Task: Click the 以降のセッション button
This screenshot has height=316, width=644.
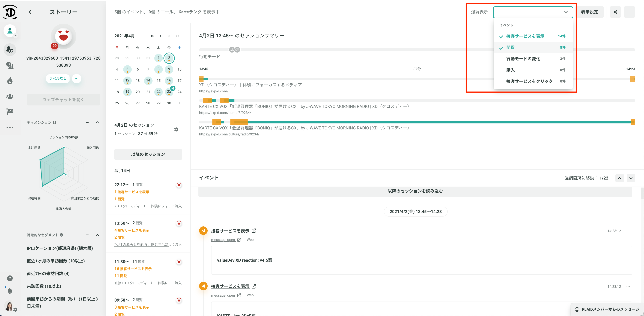Action: (148, 154)
